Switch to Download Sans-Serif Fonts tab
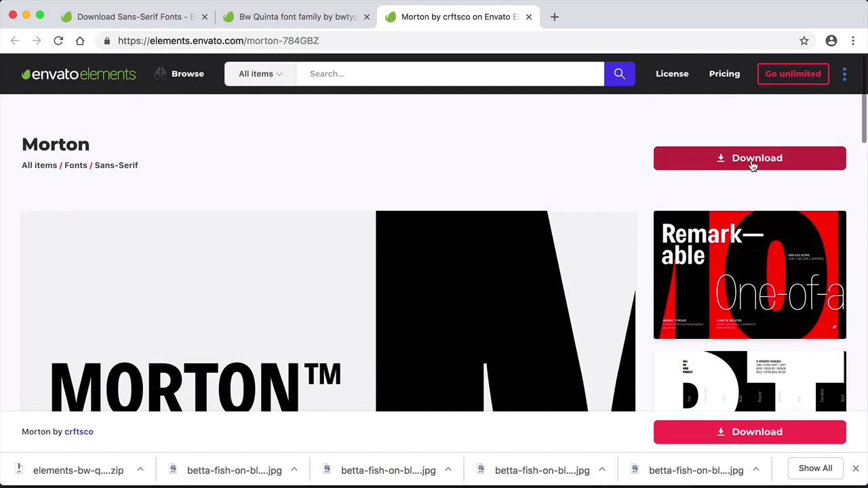 (x=135, y=17)
